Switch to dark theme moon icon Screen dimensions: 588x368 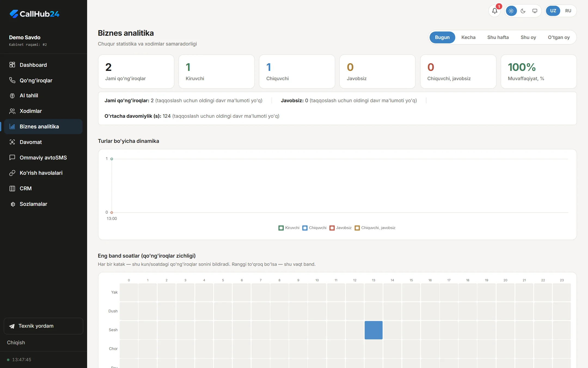(523, 11)
